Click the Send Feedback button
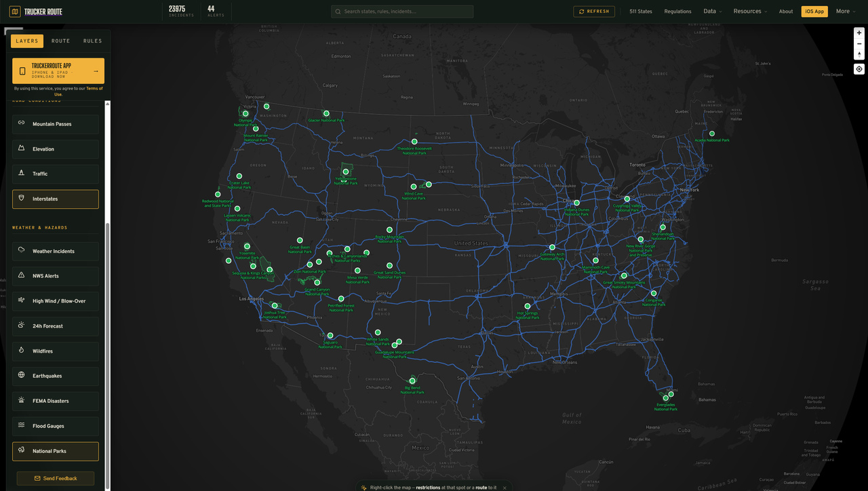Screen dimensions: 868x491 click(x=56, y=479)
